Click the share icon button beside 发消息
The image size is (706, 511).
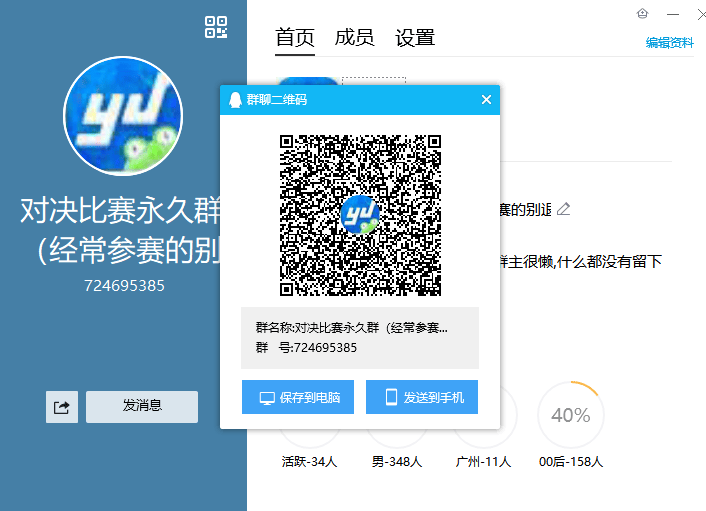62,407
